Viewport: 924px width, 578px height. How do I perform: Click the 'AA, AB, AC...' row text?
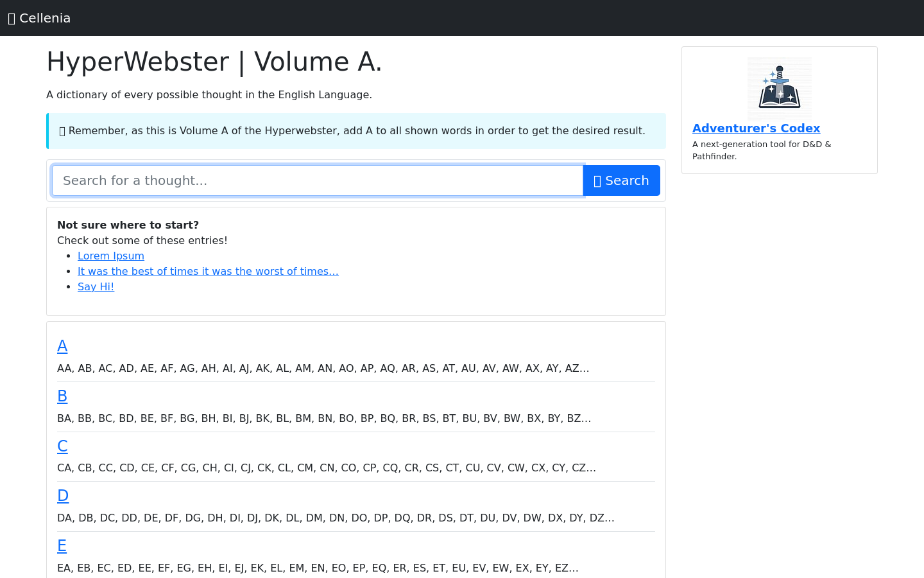(323, 368)
